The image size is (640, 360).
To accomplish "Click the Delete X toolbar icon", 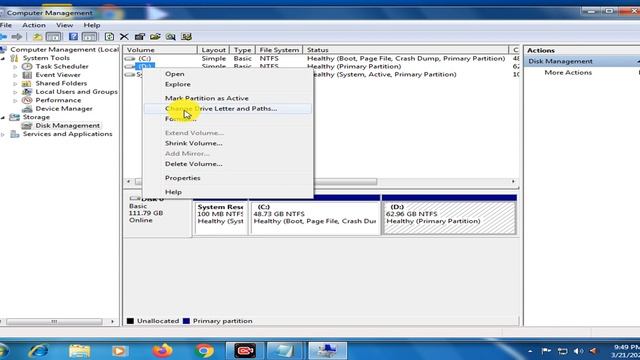I will point(124,37).
